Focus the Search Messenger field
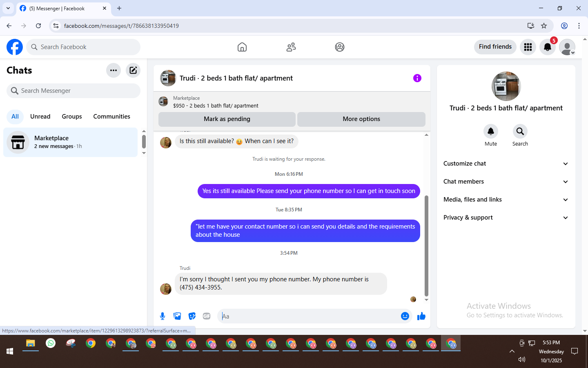This screenshot has height=368, width=588. (73, 91)
